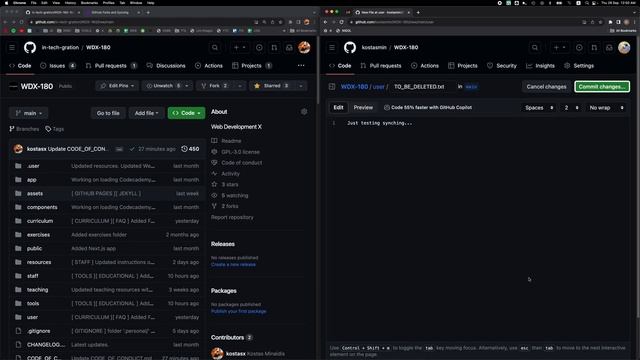
Task: Open WDX-180 breadcrumb link in editor
Action: [x=354, y=87]
